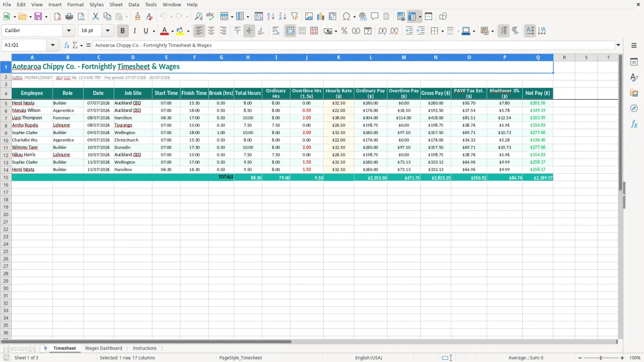The image size is (644, 362).
Task: Toggle the AutoFilter funnel
Action: pos(294,17)
